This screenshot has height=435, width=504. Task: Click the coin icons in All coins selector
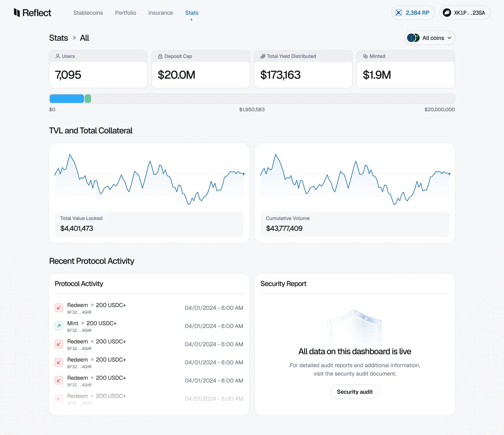[413, 38]
